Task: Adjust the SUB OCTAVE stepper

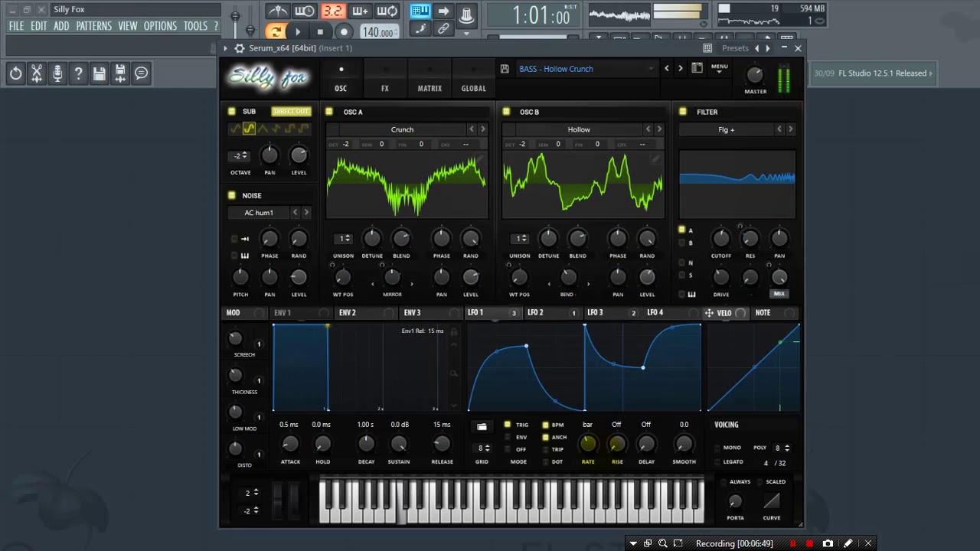Action: pyautogui.click(x=239, y=156)
